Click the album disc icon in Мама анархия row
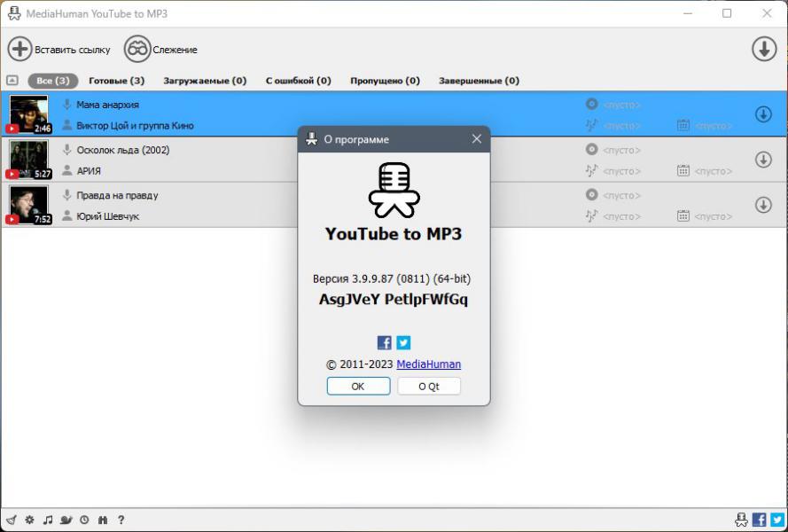Viewport: 788px width, 532px height. pos(592,104)
